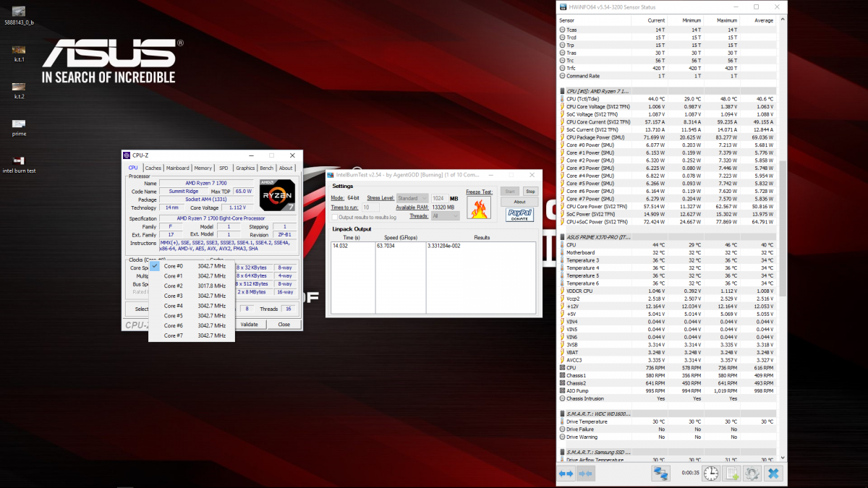Check Core #0 in clocks popup menu
The image size is (868, 488).
(x=192, y=265)
